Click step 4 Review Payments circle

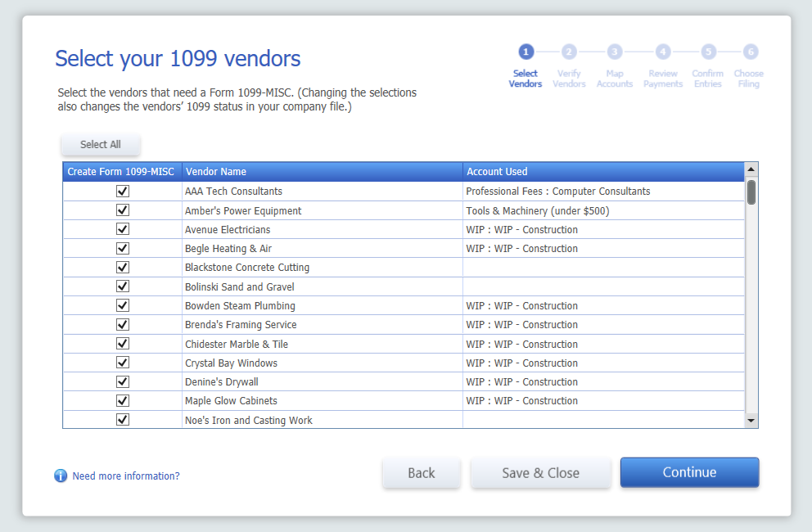(x=663, y=52)
